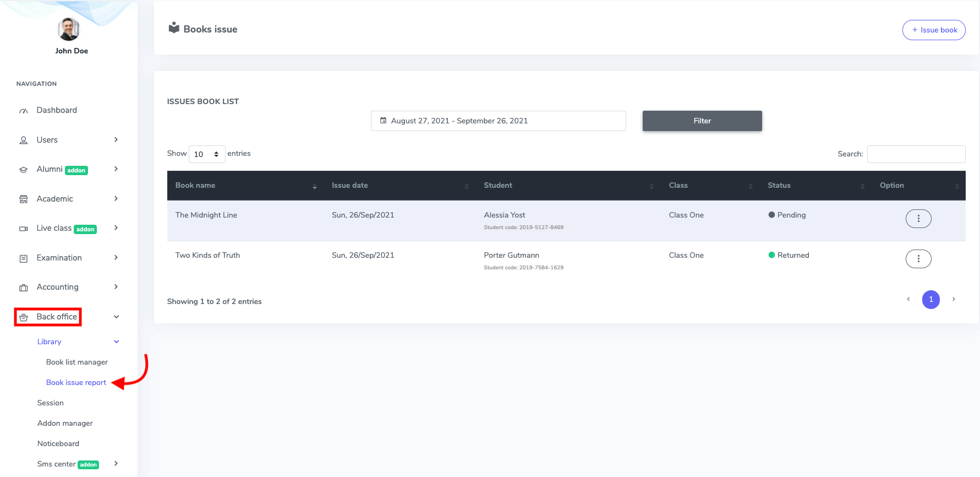This screenshot has width=980, height=477.
Task: Click the Live class camera icon
Action: pyautogui.click(x=24, y=229)
